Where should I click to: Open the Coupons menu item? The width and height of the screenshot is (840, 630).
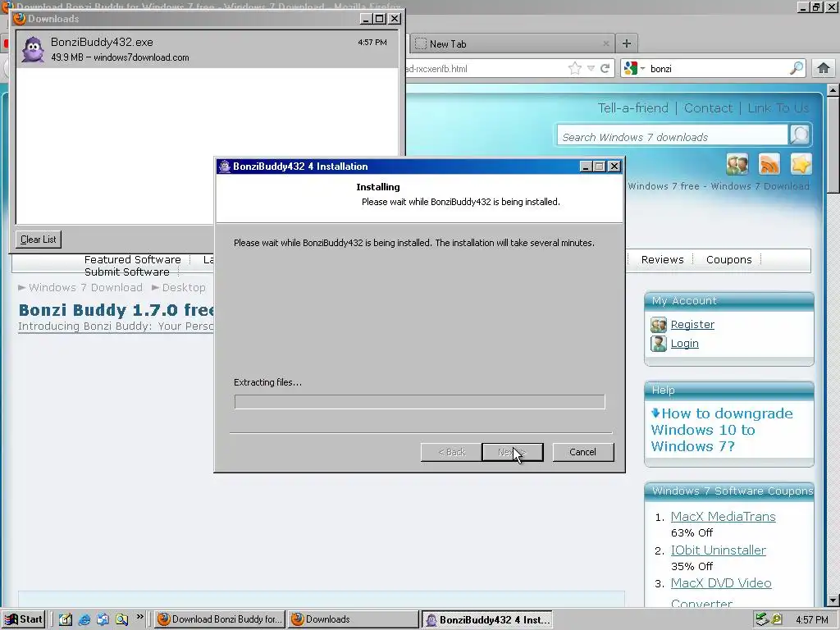[x=728, y=259]
